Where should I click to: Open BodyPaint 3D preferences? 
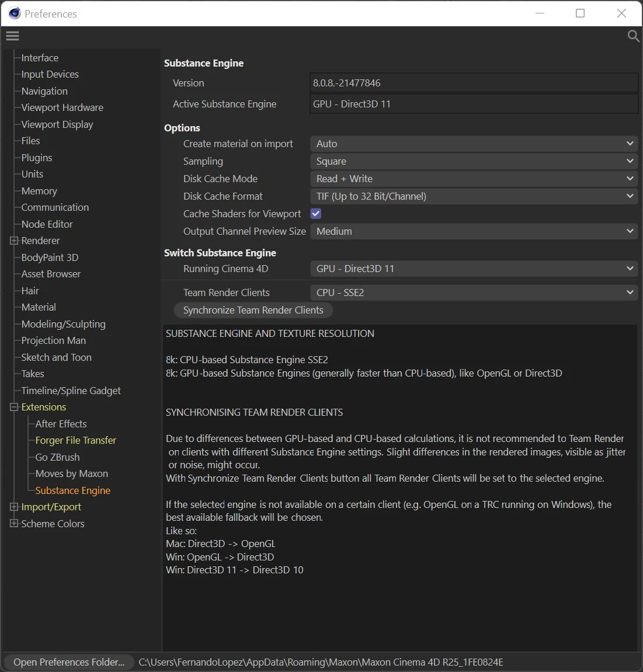coord(50,257)
